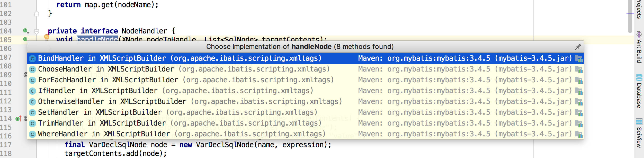Click the NodeHandler interface name
644x158 pixels.
[144, 31]
